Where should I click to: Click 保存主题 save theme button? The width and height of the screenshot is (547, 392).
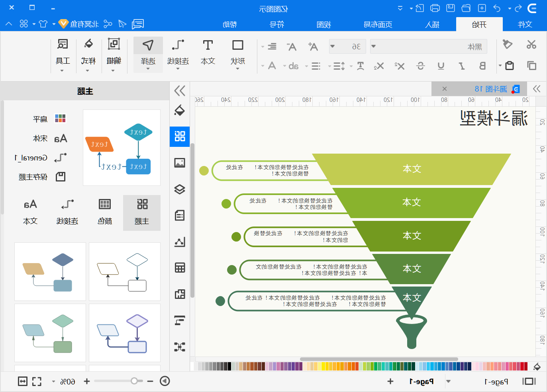pos(42,177)
